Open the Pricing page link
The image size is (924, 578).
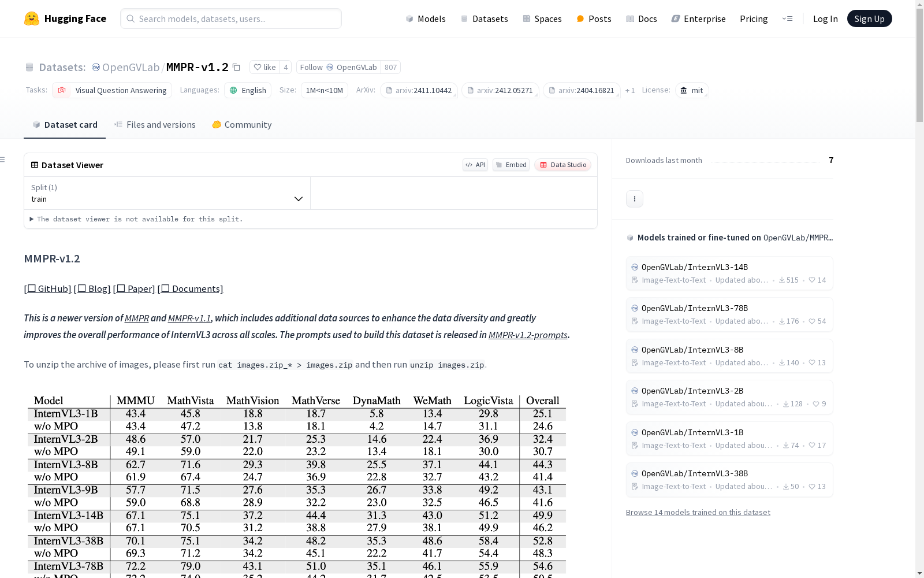pyautogui.click(x=754, y=18)
